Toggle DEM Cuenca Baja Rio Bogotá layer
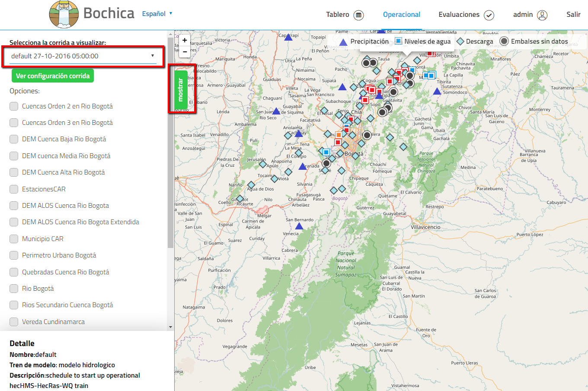The height and width of the screenshot is (391, 588). tap(14, 139)
